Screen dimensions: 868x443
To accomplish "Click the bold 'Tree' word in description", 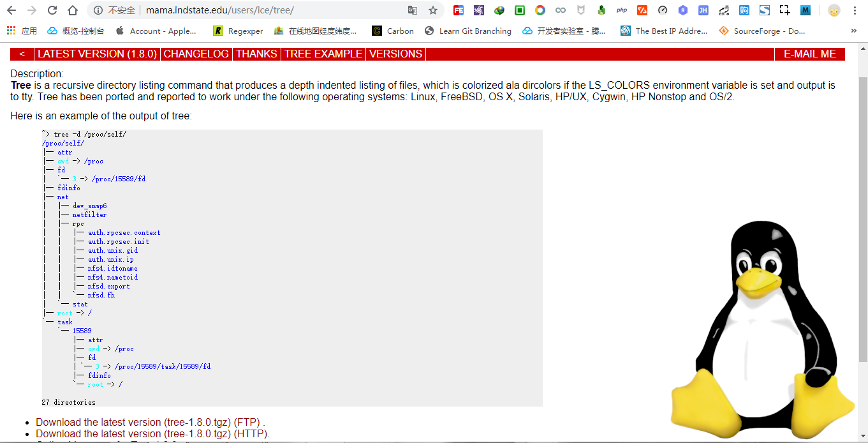I will tap(21, 86).
